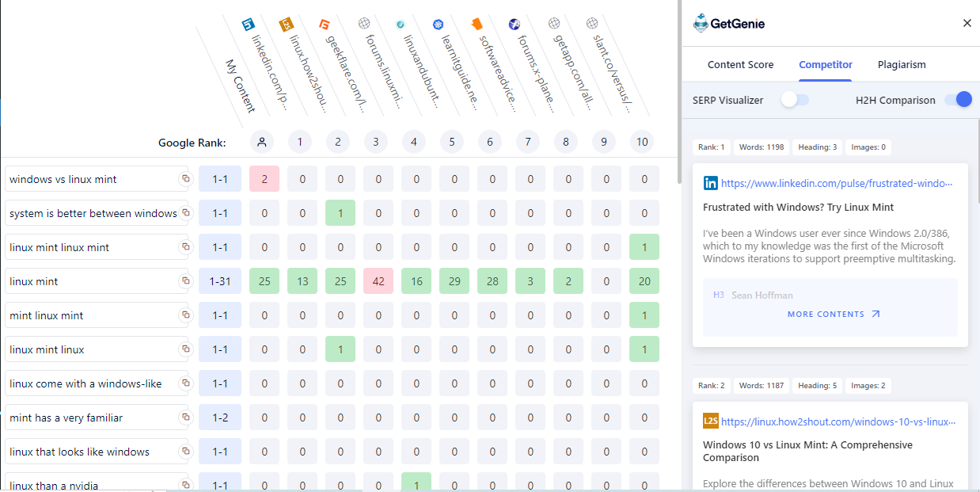Click the linkedin.com favicon in header

pyautogui.click(x=249, y=24)
